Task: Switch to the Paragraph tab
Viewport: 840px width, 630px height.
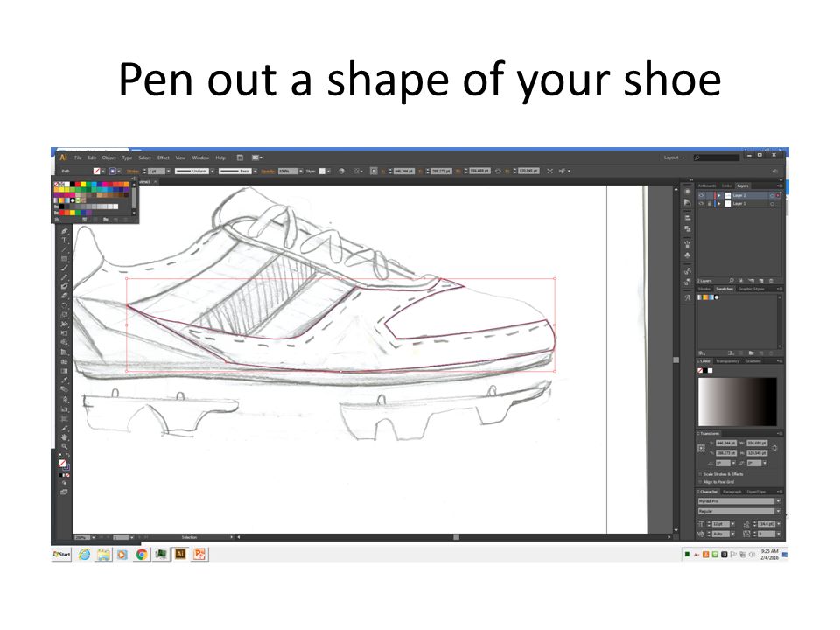Action: [731, 491]
